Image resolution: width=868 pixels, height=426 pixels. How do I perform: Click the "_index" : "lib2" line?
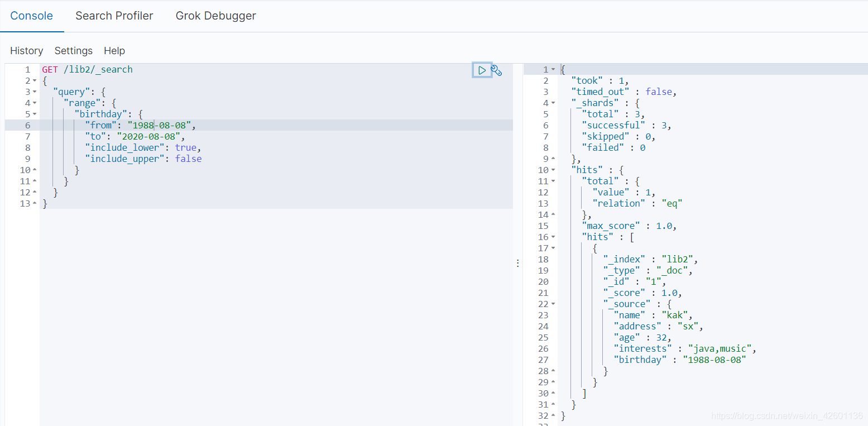pyautogui.click(x=650, y=259)
